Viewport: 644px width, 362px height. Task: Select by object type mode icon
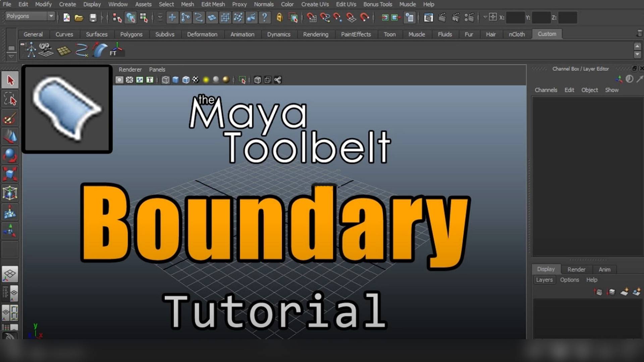[130, 17]
